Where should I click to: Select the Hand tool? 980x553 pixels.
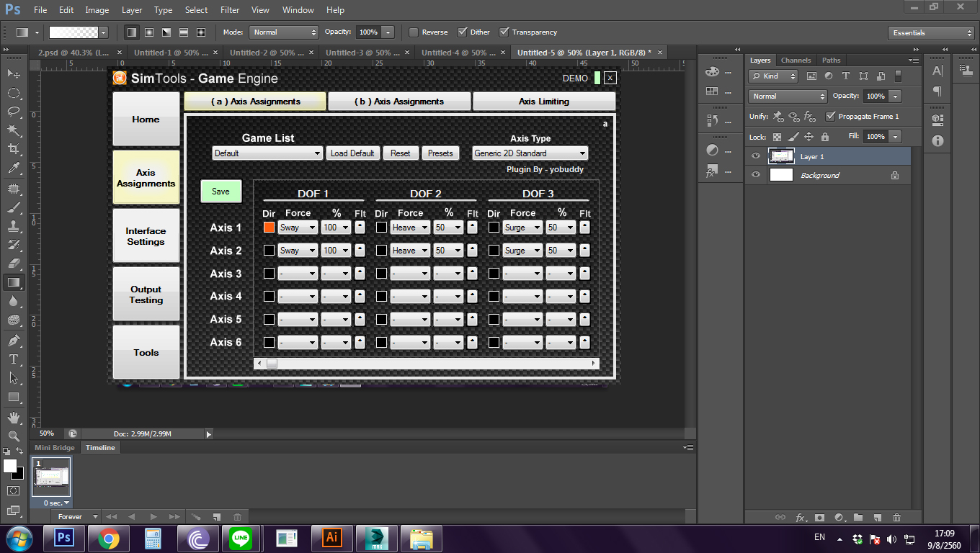click(x=14, y=417)
